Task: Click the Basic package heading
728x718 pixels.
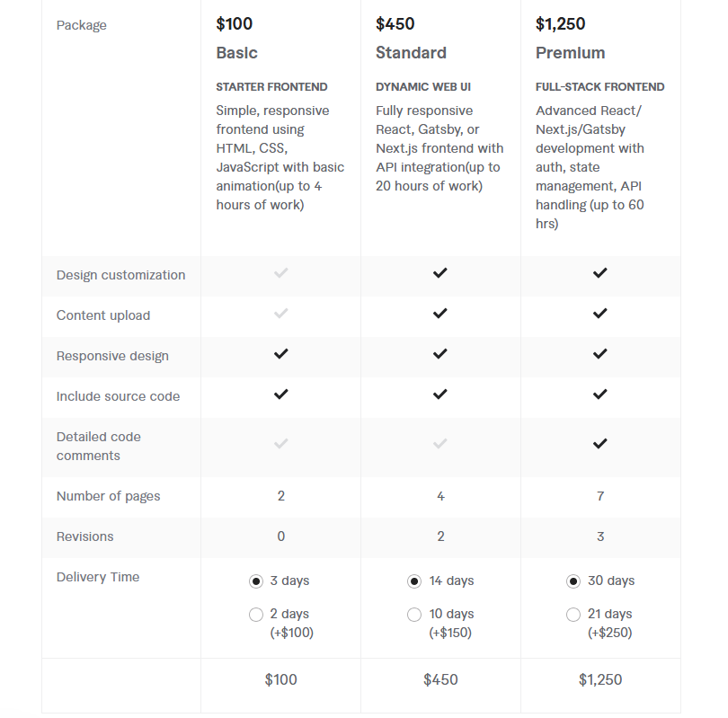Action: (236, 53)
